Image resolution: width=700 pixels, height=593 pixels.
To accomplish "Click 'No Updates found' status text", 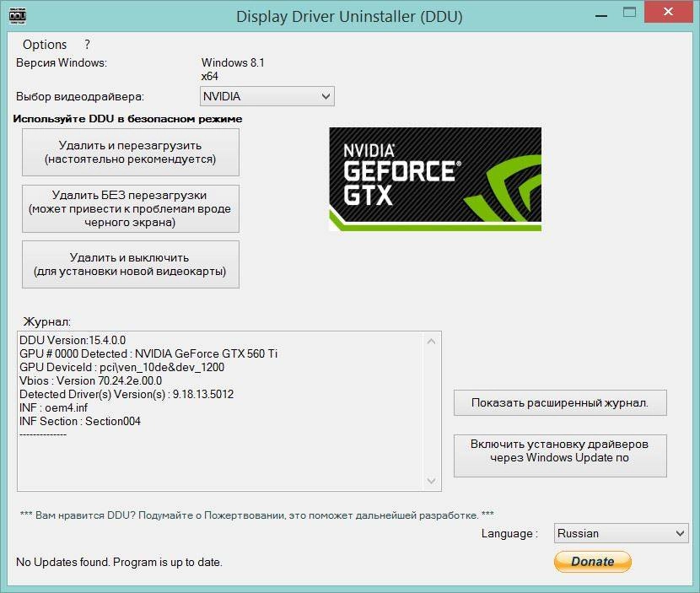I will [119, 562].
